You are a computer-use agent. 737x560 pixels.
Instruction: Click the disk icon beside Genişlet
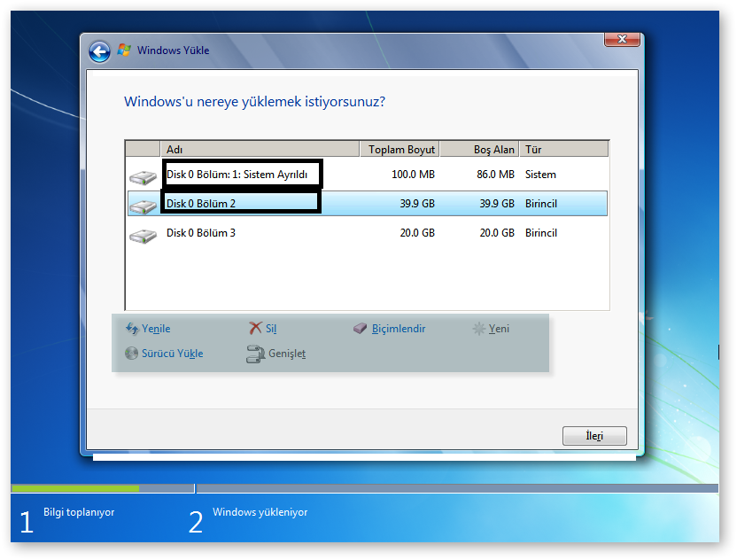tap(255, 354)
